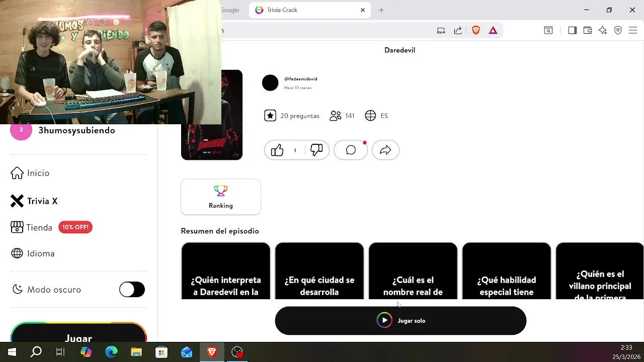This screenshot has height=362, width=644.
Task: Open the comments speech bubble button
Action: (351, 150)
